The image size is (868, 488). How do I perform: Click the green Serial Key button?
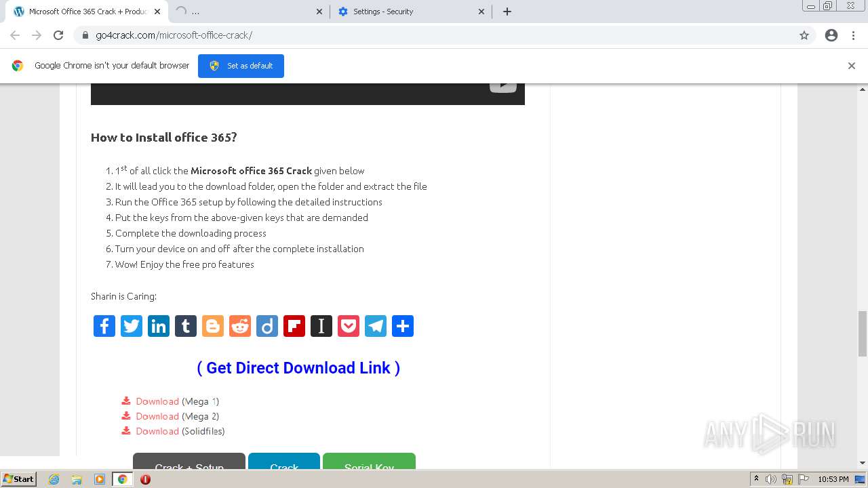[x=369, y=462]
